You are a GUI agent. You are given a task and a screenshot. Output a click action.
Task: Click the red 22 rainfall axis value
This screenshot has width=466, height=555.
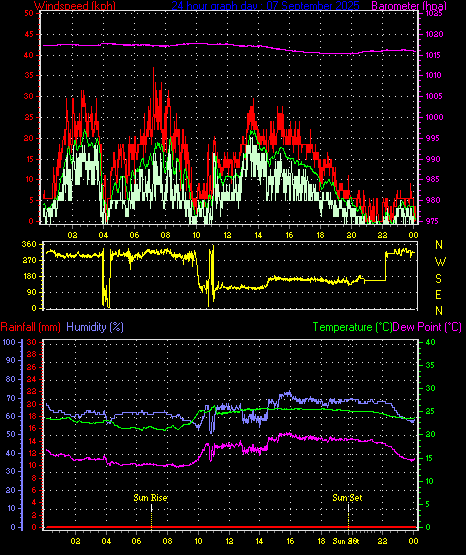32,391
